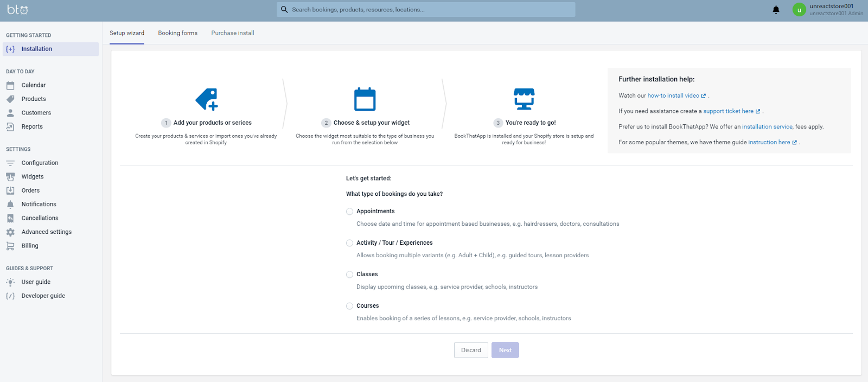Viewport: 868px width, 382px height.
Task: Select the Classes booking type
Action: click(x=349, y=275)
